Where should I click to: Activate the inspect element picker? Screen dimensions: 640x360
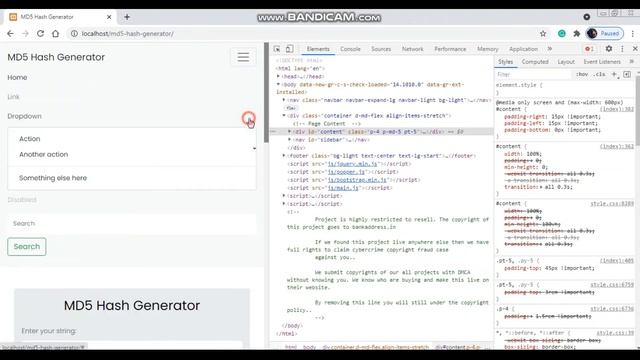tap(277, 49)
